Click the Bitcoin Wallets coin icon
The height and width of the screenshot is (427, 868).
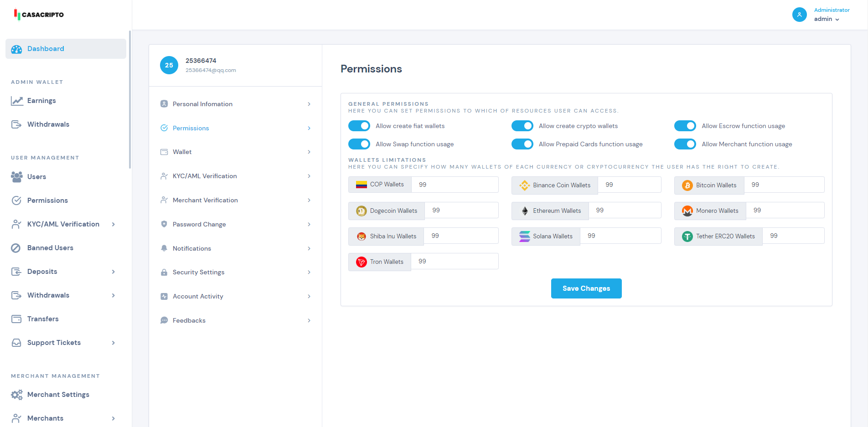(x=687, y=185)
